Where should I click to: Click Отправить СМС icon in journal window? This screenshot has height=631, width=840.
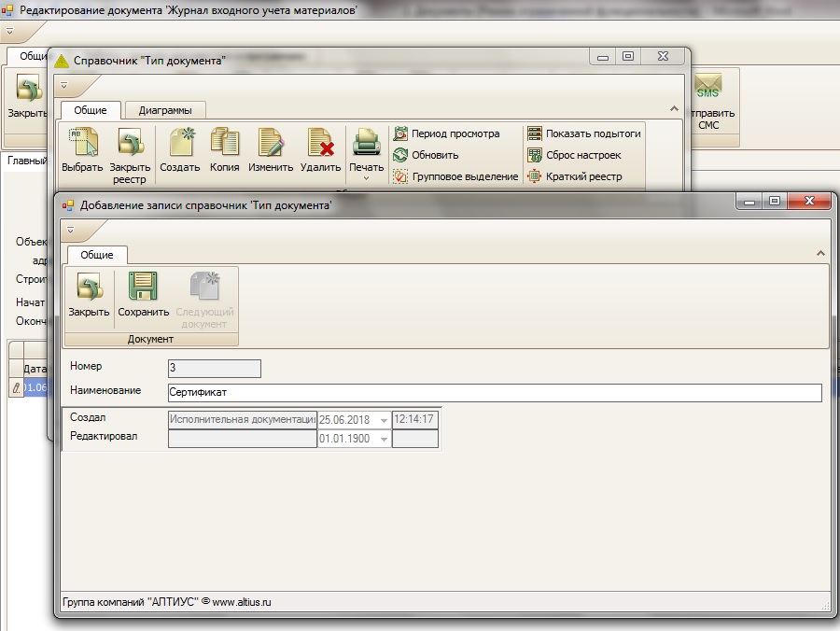coord(708,87)
